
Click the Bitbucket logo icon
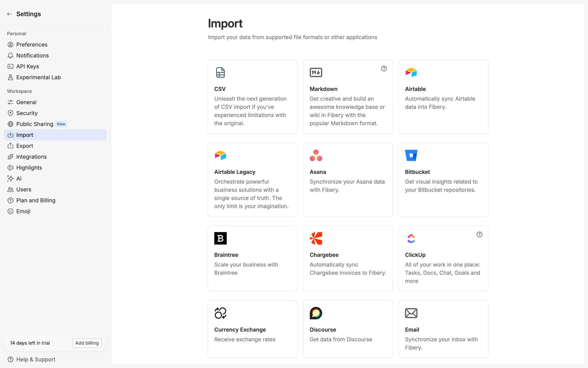click(411, 155)
